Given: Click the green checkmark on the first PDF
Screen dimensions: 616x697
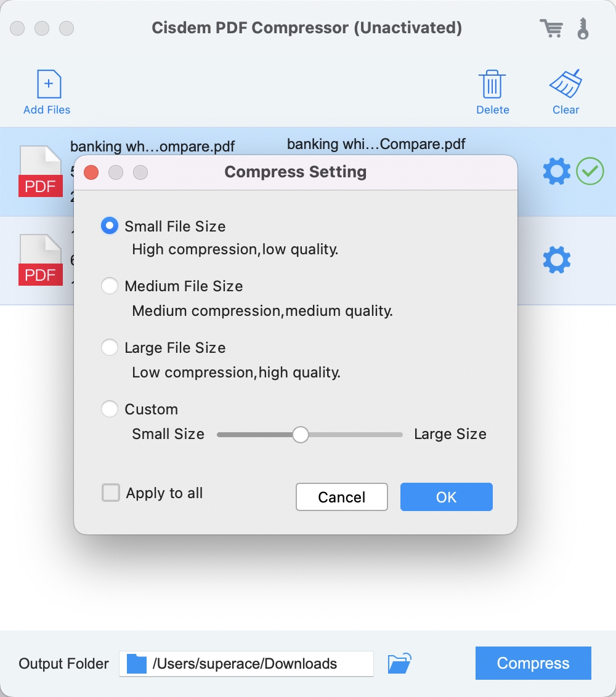Looking at the screenshot, I should click(x=590, y=172).
